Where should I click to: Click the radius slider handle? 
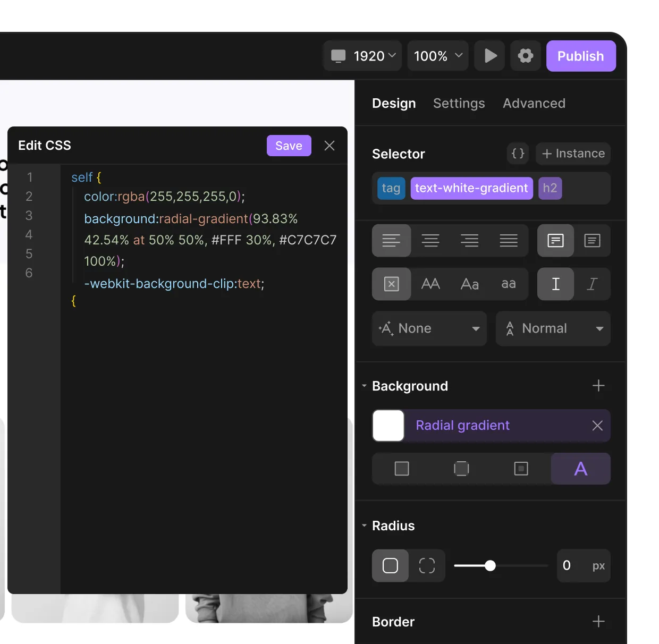click(x=491, y=566)
